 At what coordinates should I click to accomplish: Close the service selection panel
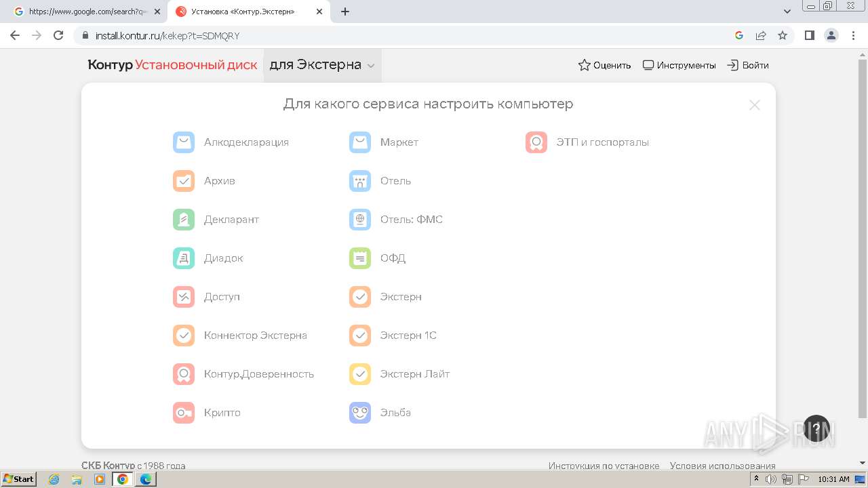754,105
